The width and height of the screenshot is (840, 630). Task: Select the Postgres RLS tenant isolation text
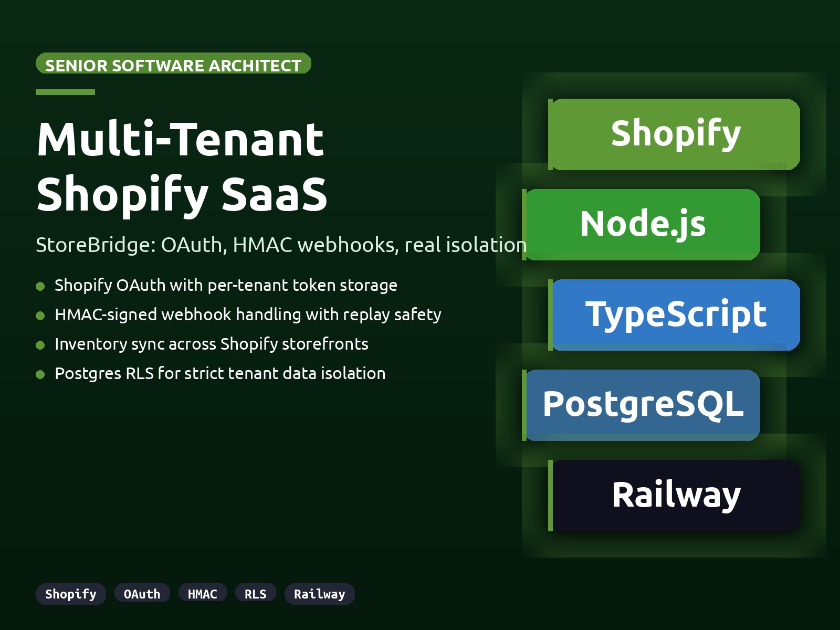(220, 373)
